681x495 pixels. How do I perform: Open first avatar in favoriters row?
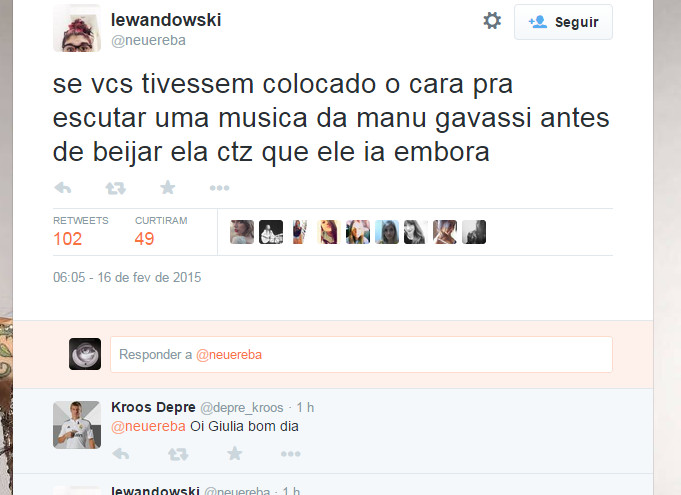coord(242,232)
